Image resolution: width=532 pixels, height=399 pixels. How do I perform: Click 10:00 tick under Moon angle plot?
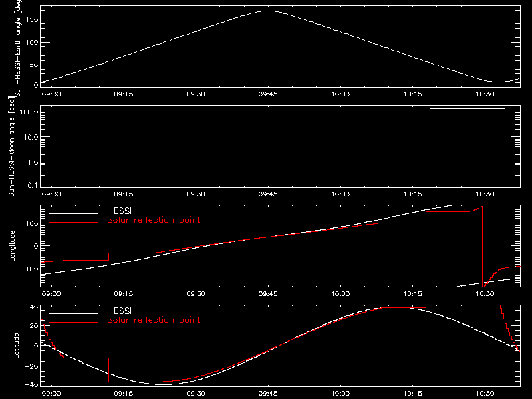coord(340,194)
